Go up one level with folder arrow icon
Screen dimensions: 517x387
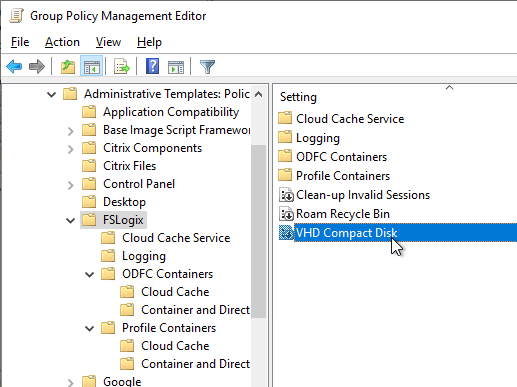pos(68,67)
